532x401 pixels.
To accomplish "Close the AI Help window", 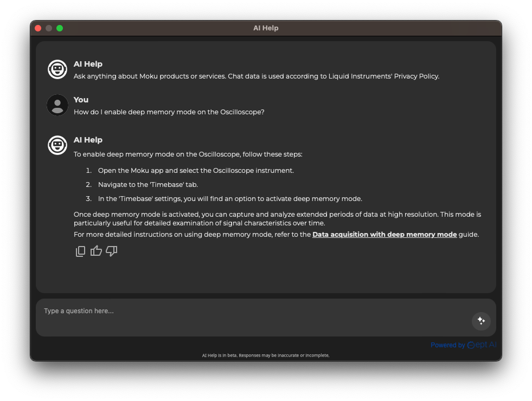I will 38,28.
